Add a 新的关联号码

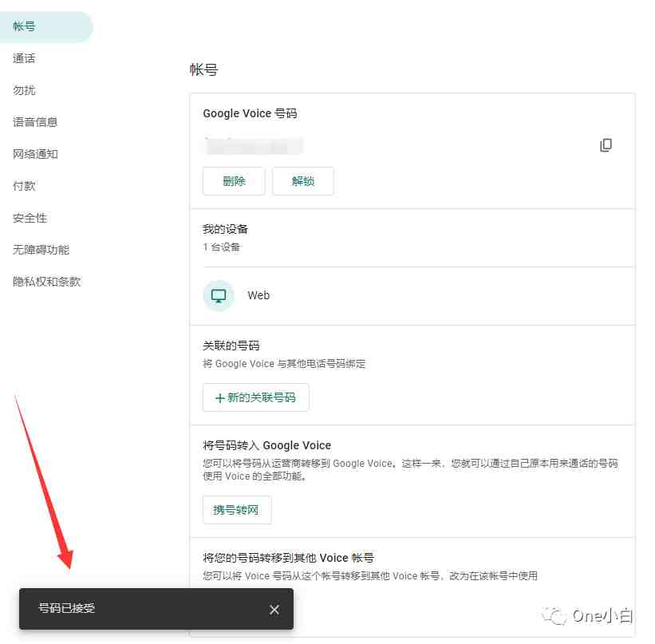tap(255, 397)
